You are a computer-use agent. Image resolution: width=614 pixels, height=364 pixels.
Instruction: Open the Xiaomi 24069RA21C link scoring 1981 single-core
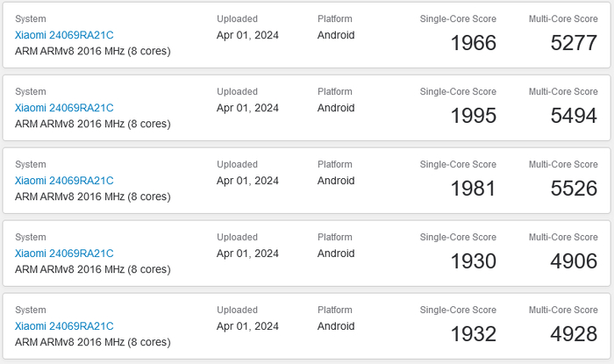(64, 181)
